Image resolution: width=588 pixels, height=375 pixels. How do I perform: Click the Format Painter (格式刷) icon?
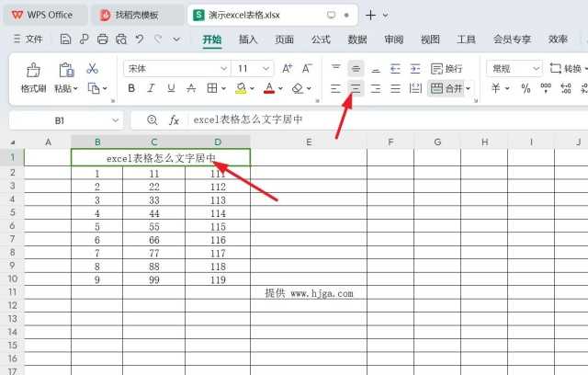click(x=33, y=71)
